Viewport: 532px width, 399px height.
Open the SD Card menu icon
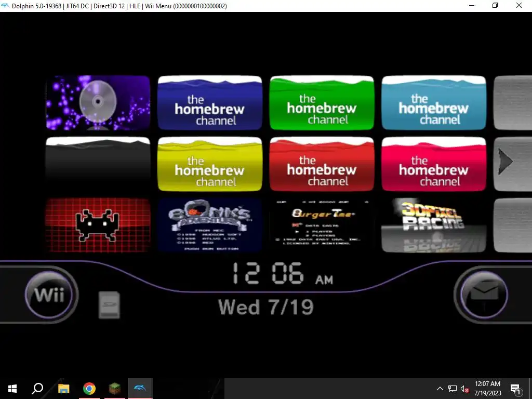[x=109, y=304]
